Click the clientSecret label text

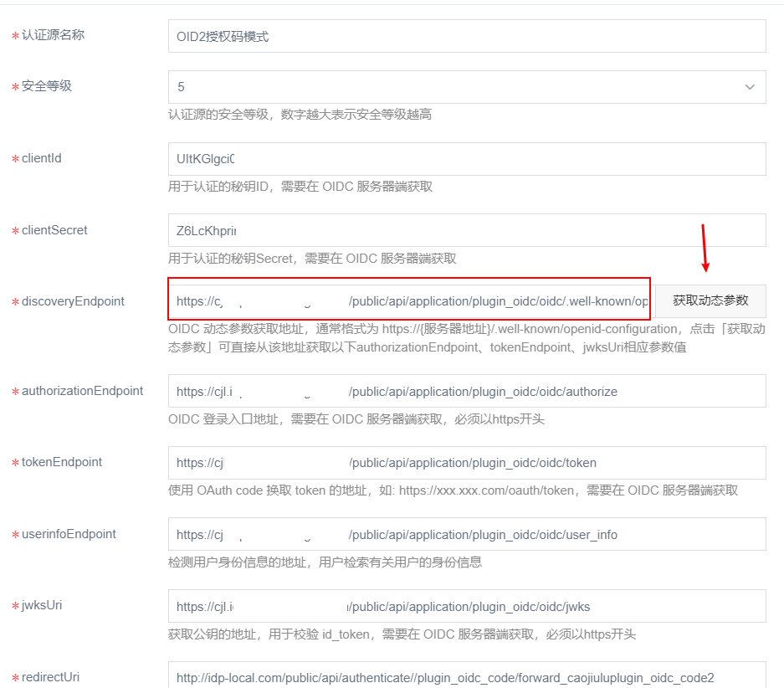[x=54, y=230]
